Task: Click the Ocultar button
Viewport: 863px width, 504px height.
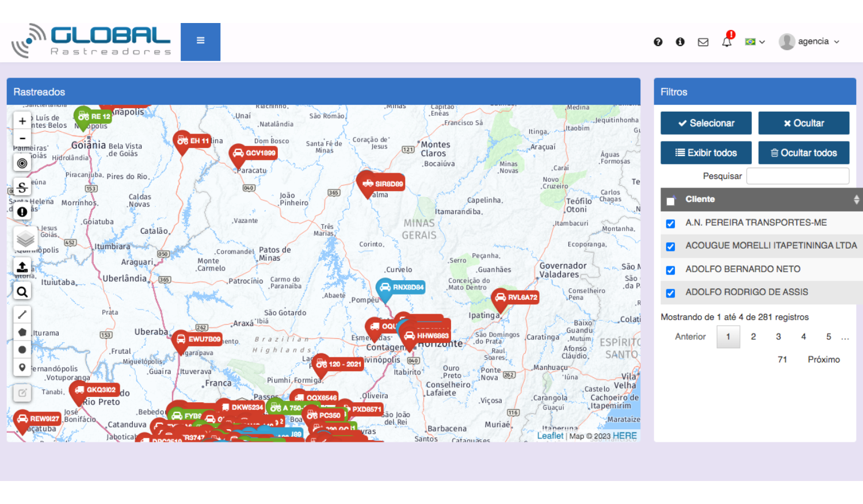Action: [804, 123]
